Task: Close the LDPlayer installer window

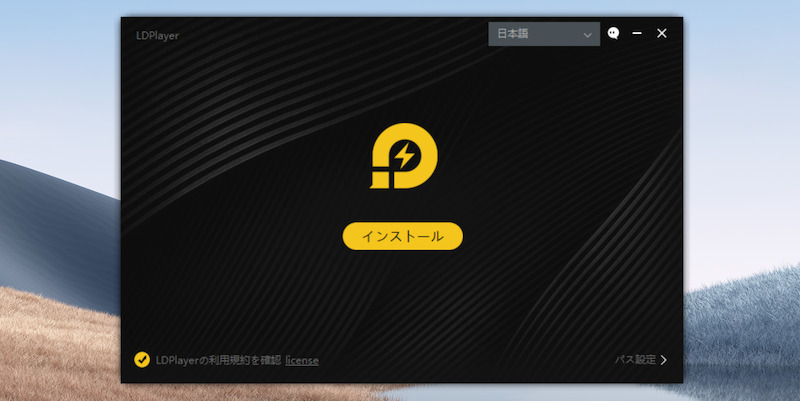Action: (x=661, y=34)
